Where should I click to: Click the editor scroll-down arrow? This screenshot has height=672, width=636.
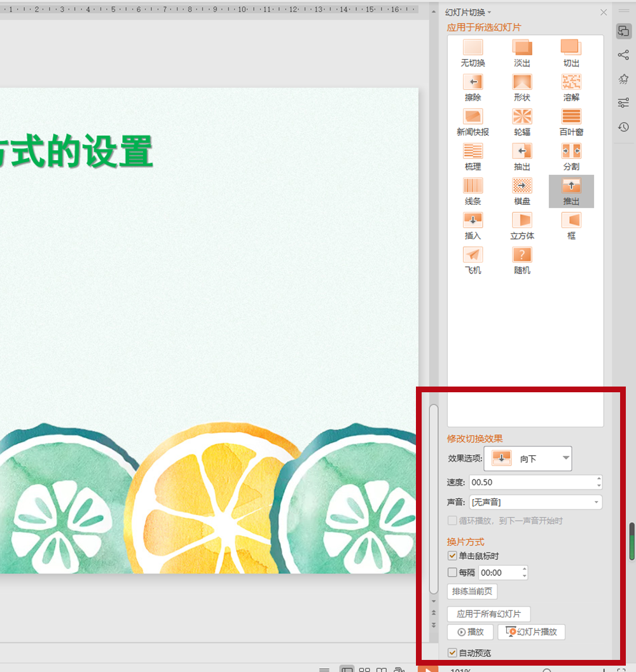(x=434, y=601)
